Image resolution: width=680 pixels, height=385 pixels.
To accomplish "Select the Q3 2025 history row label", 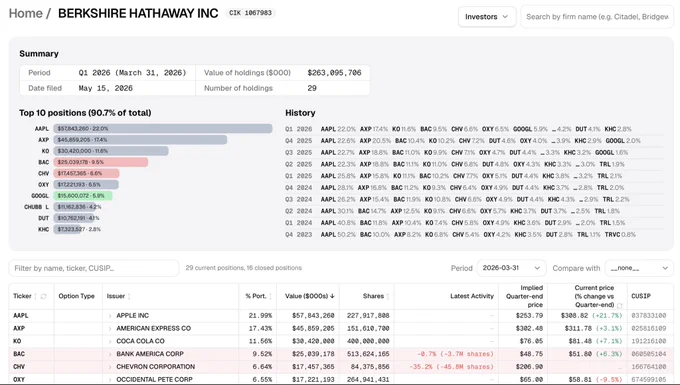I will pyautogui.click(x=298, y=153).
